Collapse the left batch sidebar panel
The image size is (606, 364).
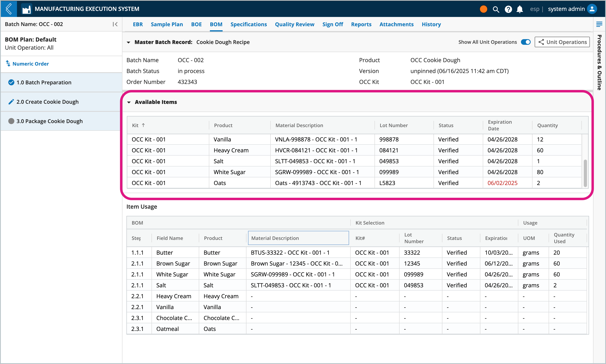115,24
